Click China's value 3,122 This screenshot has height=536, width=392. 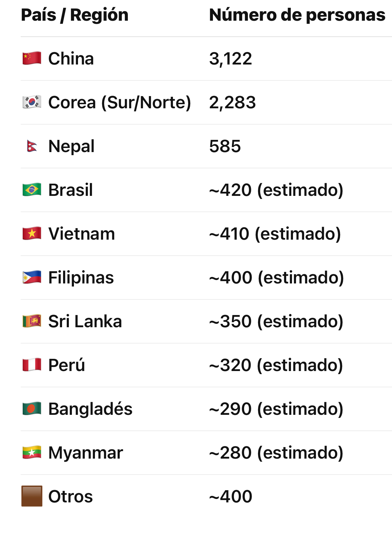(x=231, y=59)
